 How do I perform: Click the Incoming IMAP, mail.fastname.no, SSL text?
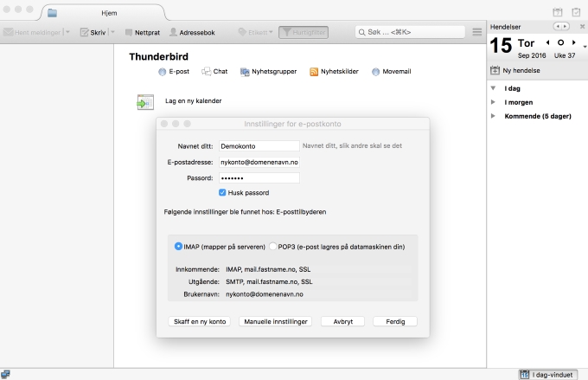(x=268, y=269)
